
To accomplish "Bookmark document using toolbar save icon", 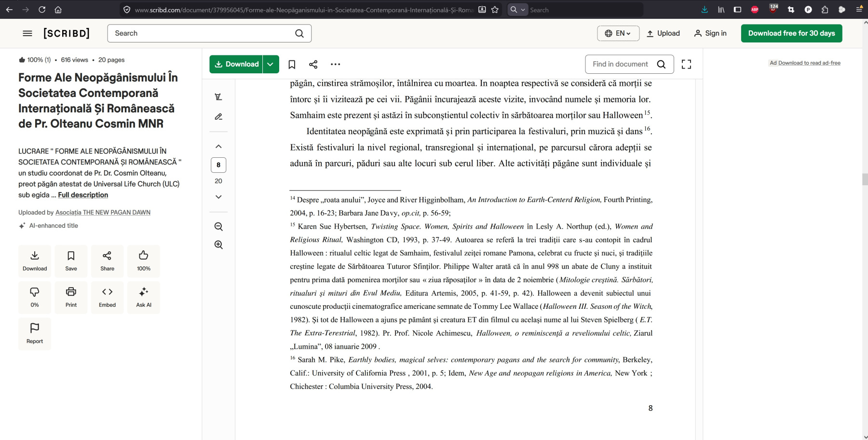I will pyautogui.click(x=292, y=64).
